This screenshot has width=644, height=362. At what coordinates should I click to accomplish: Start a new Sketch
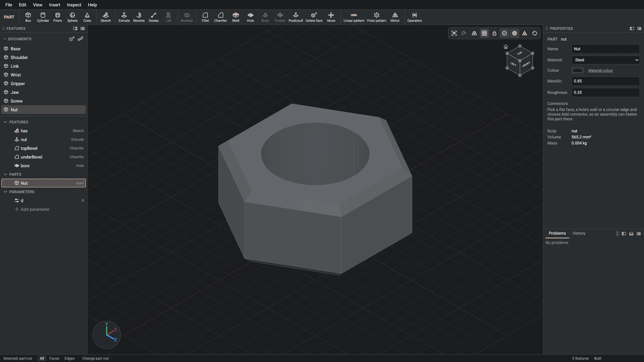pos(106,17)
